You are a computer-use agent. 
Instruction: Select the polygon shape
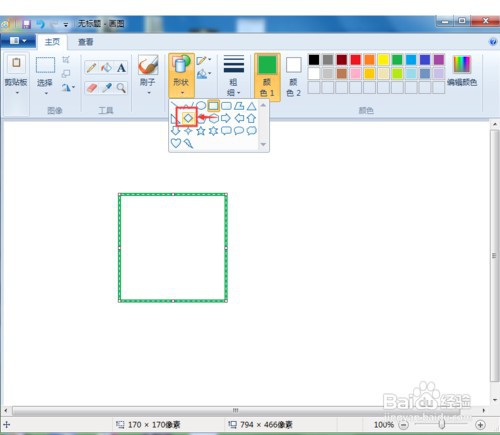point(239,106)
